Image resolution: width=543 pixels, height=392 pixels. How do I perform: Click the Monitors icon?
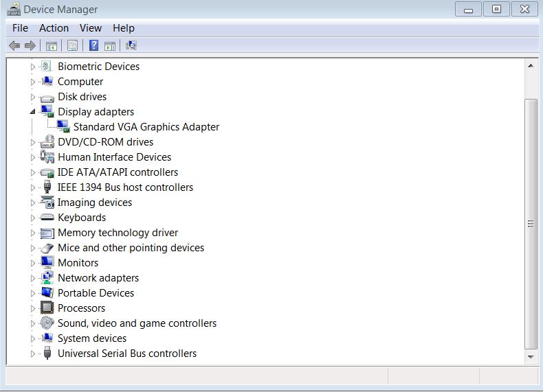(47, 263)
